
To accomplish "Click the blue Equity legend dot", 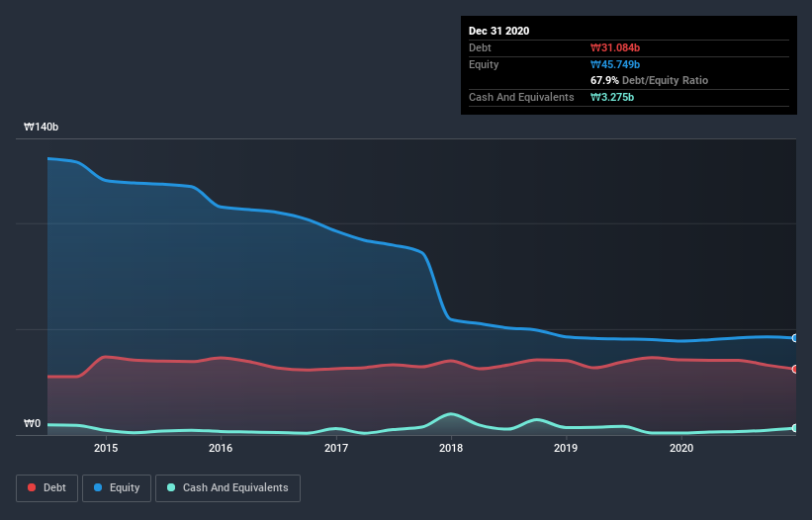I will [x=98, y=487].
